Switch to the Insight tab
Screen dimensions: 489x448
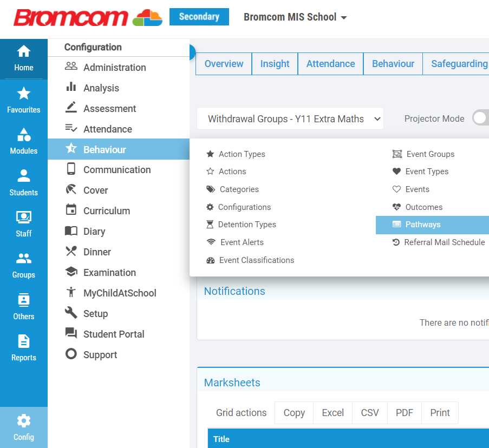[x=275, y=64]
